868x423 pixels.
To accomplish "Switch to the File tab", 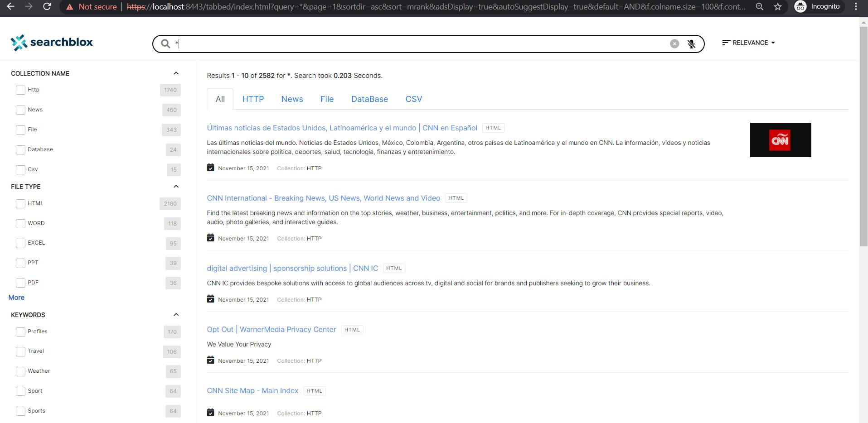I will pos(327,99).
